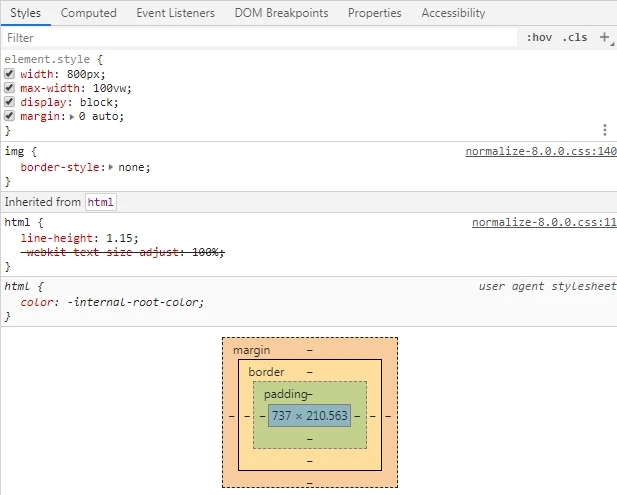This screenshot has height=495, width=617.
Task: Switch to the Computed tab
Action: point(88,13)
